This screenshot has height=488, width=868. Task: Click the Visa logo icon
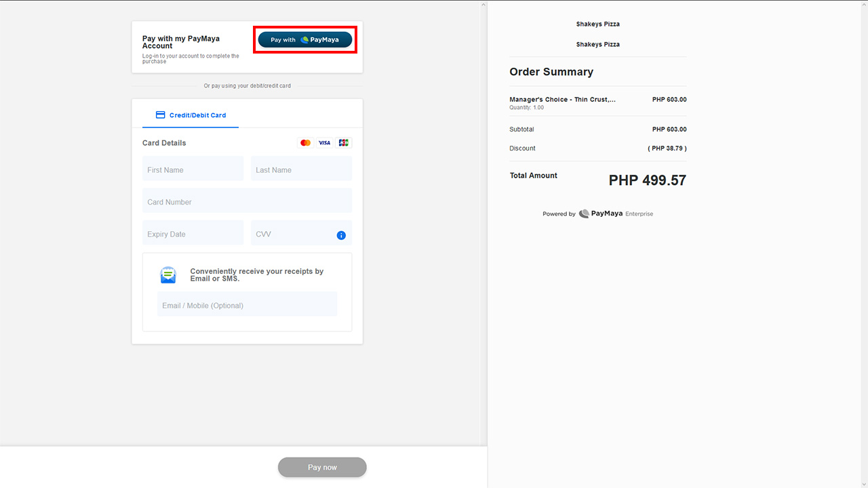click(x=325, y=143)
